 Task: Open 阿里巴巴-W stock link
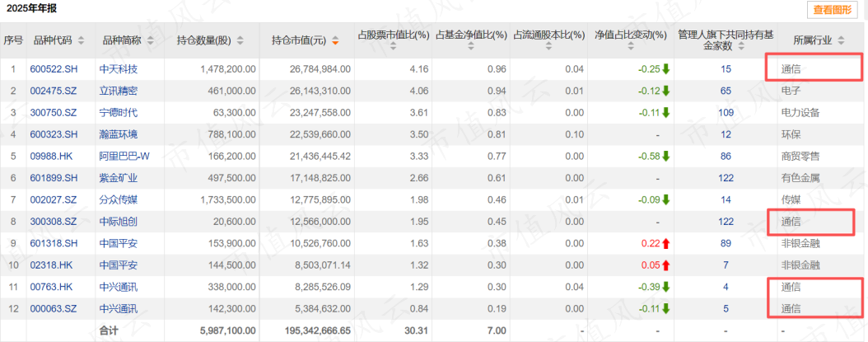tap(124, 157)
